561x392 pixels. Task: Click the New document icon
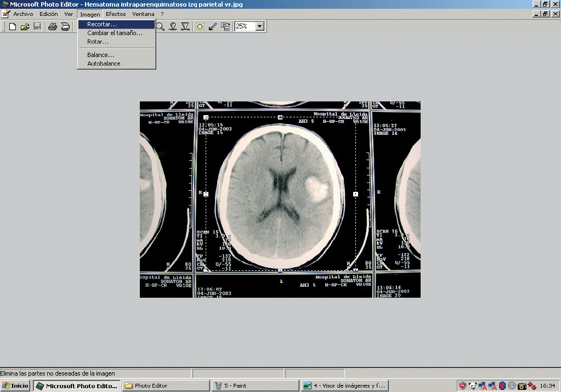[13, 26]
